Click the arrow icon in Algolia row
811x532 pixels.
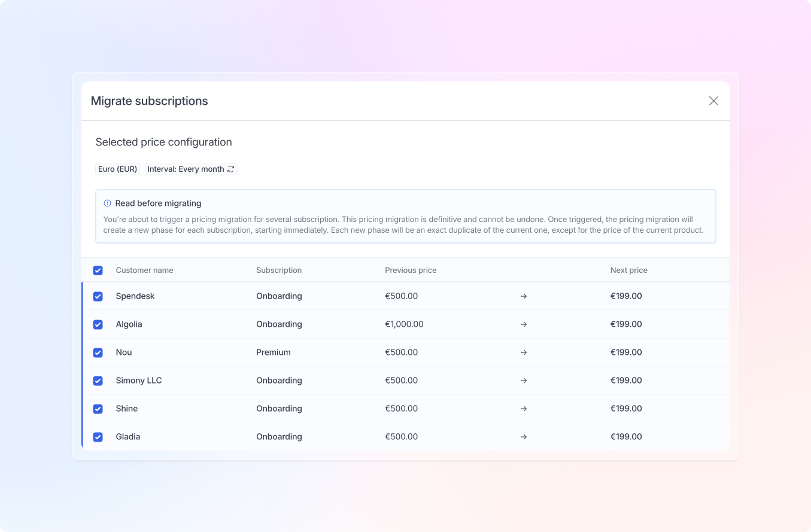(x=524, y=324)
